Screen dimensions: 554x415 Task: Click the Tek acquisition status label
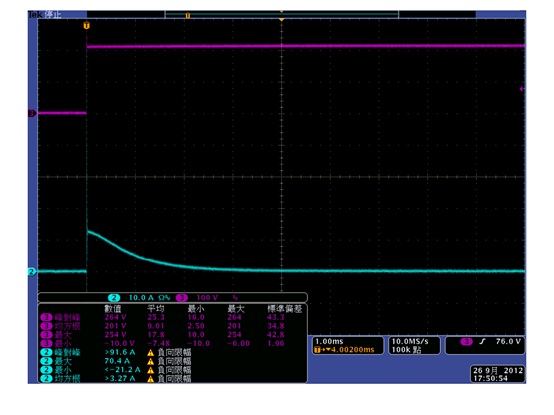click(45, 14)
